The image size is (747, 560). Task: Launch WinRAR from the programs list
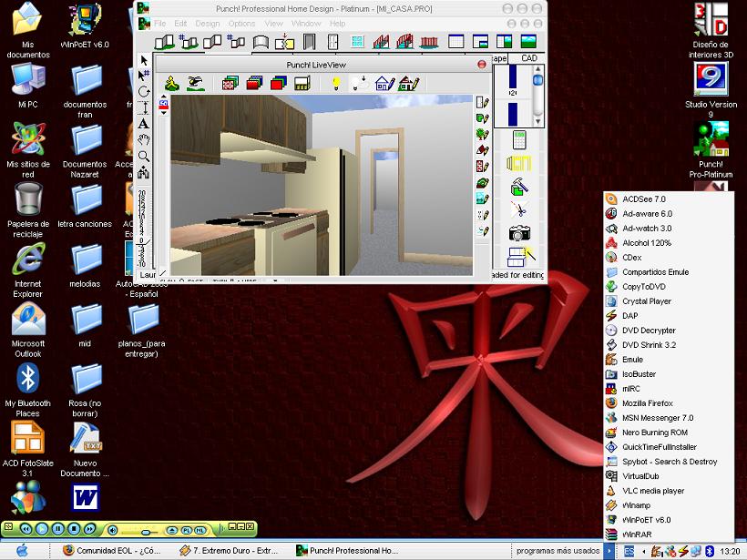tap(669, 535)
